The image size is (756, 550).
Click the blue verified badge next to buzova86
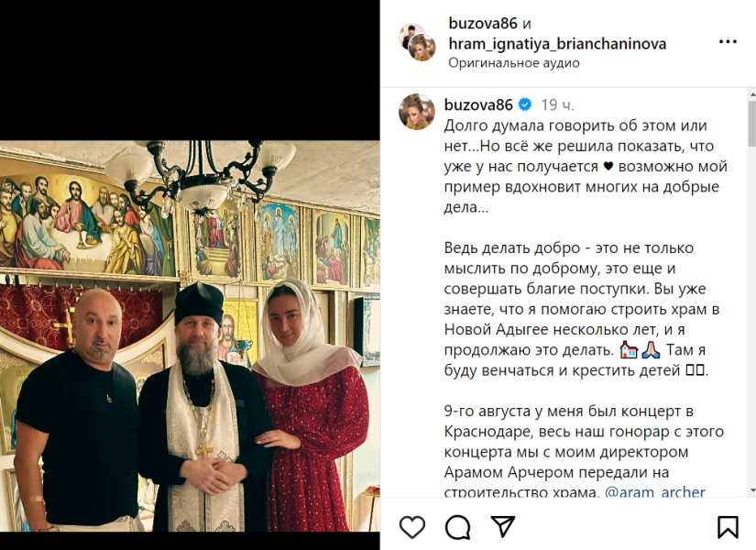point(525,104)
